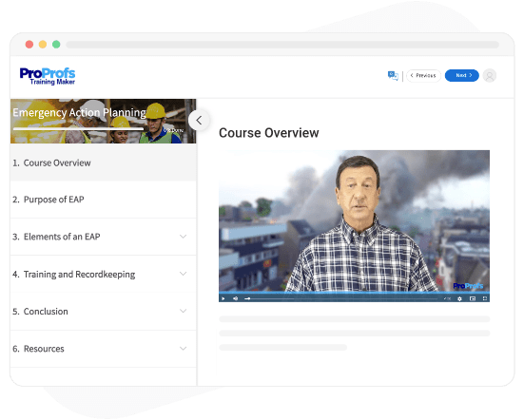Go to Previous lesson
524x420 pixels.
click(x=423, y=75)
